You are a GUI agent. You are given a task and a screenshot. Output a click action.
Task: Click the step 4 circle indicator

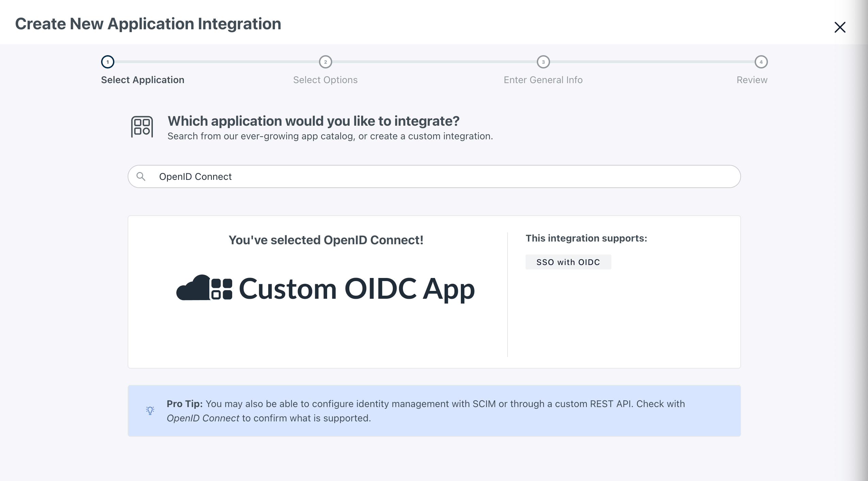coord(761,62)
